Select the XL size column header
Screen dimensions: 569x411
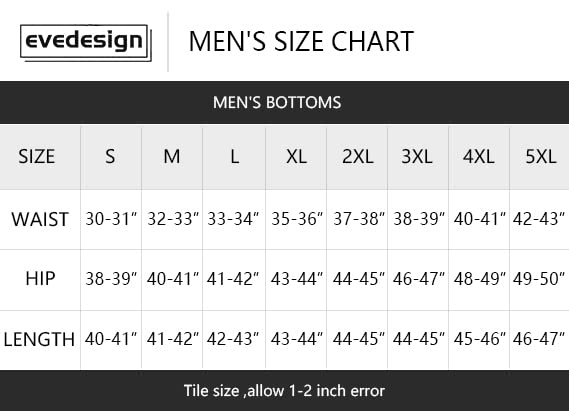click(296, 157)
